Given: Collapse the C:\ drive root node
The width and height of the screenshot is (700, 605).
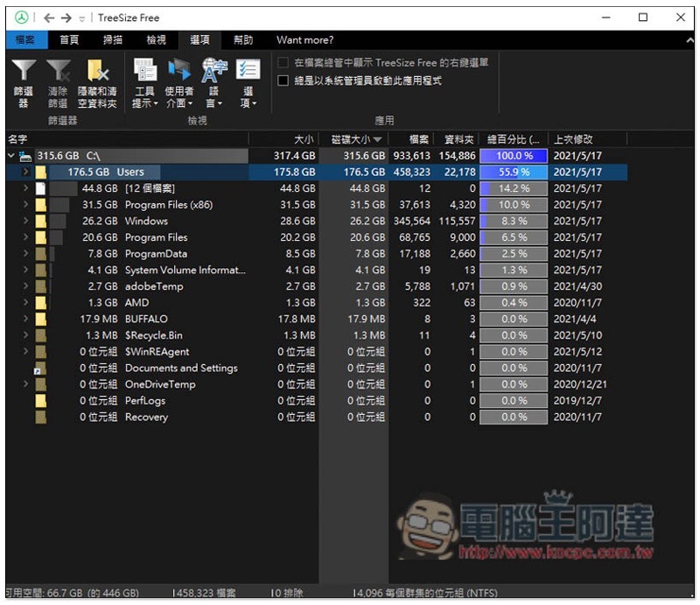Looking at the screenshot, I should [10, 156].
